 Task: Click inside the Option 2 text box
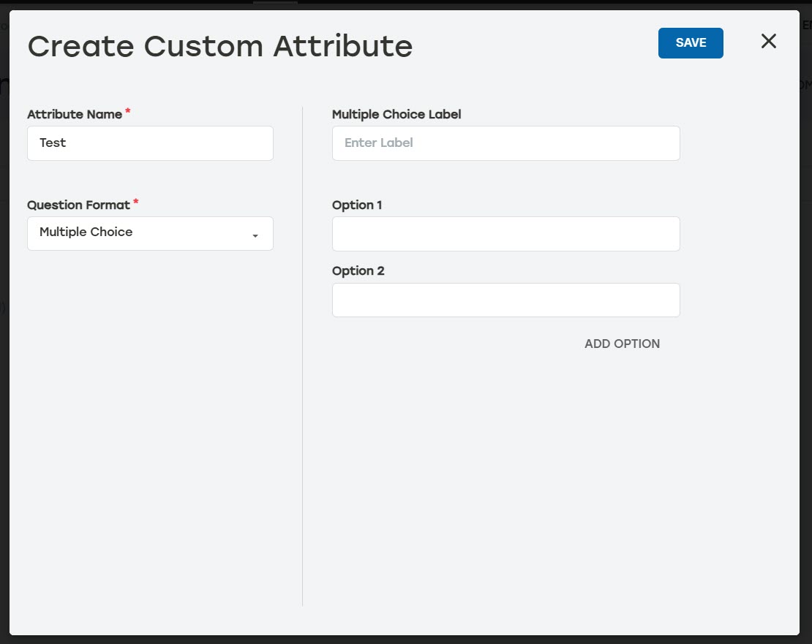pos(505,300)
